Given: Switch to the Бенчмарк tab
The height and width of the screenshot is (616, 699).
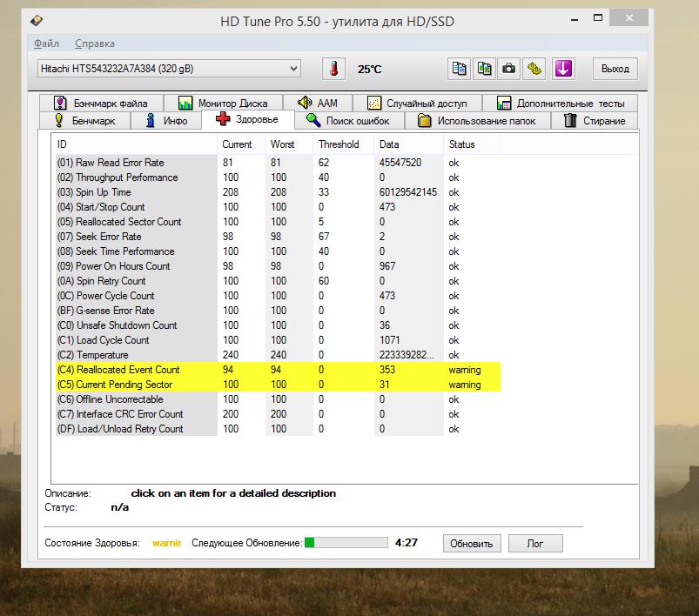Looking at the screenshot, I should pos(91,121).
